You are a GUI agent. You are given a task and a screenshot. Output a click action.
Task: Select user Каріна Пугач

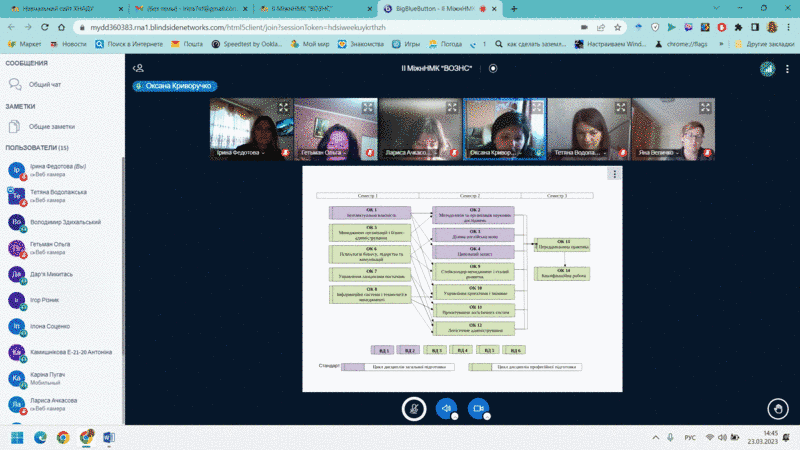(x=61, y=378)
